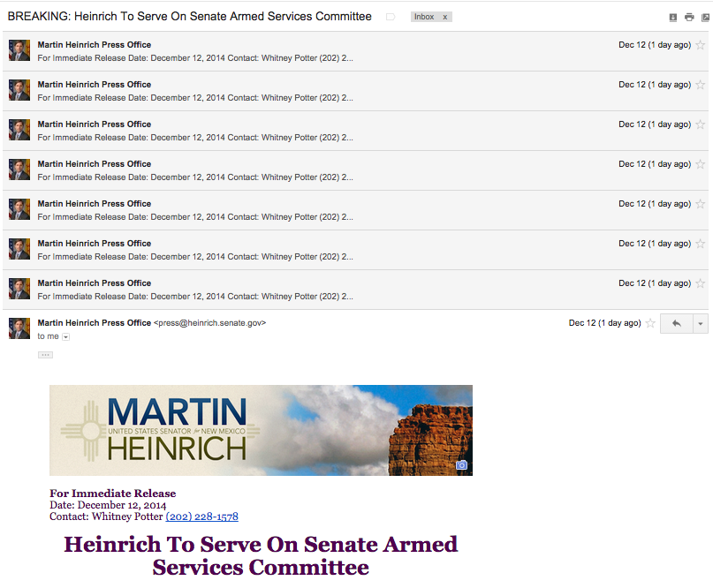713x588 pixels.
Task: Star the expanded message beside the reply button
Action: (650, 323)
